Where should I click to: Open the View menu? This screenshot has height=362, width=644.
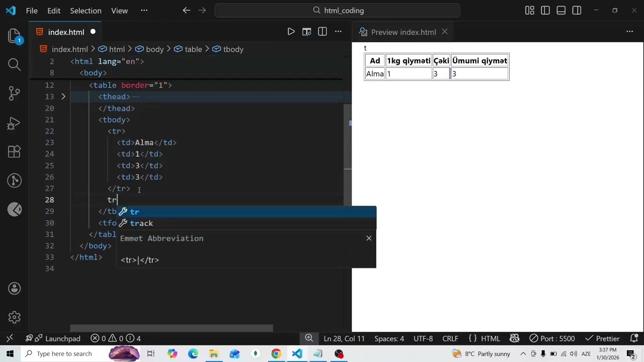[x=119, y=10]
